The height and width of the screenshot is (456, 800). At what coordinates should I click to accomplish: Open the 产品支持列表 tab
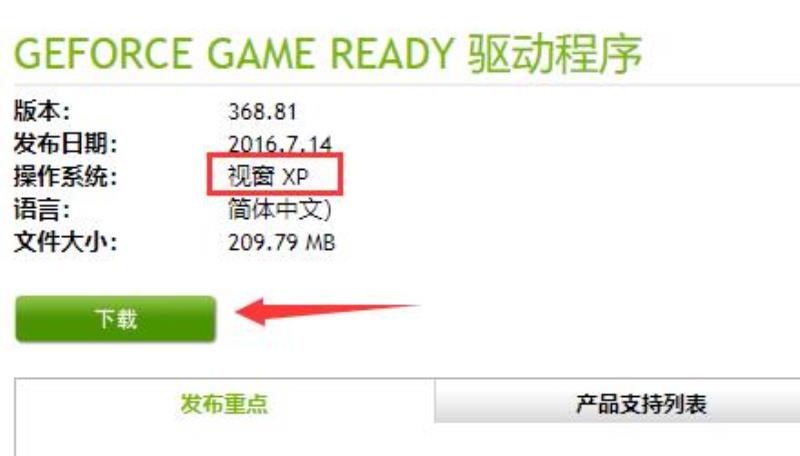pyautogui.click(x=641, y=403)
